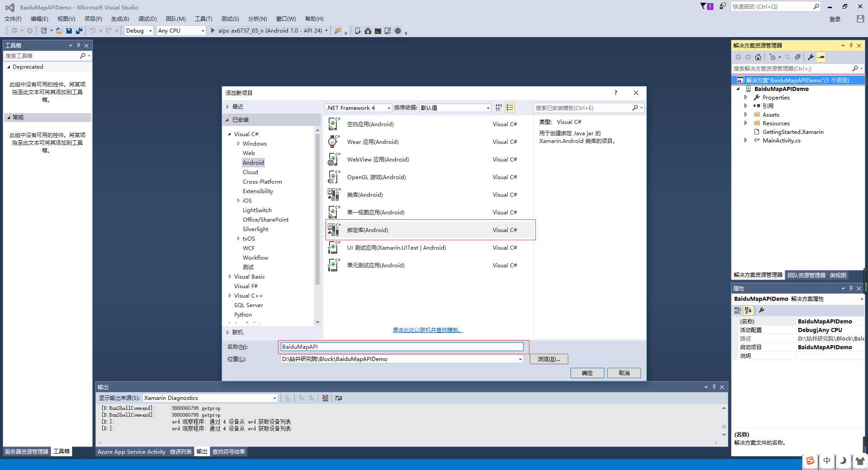This screenshot has height=470, width=868.
Task: Click the Pending Changes Filter clock icon
Action: tap(773, 57)
